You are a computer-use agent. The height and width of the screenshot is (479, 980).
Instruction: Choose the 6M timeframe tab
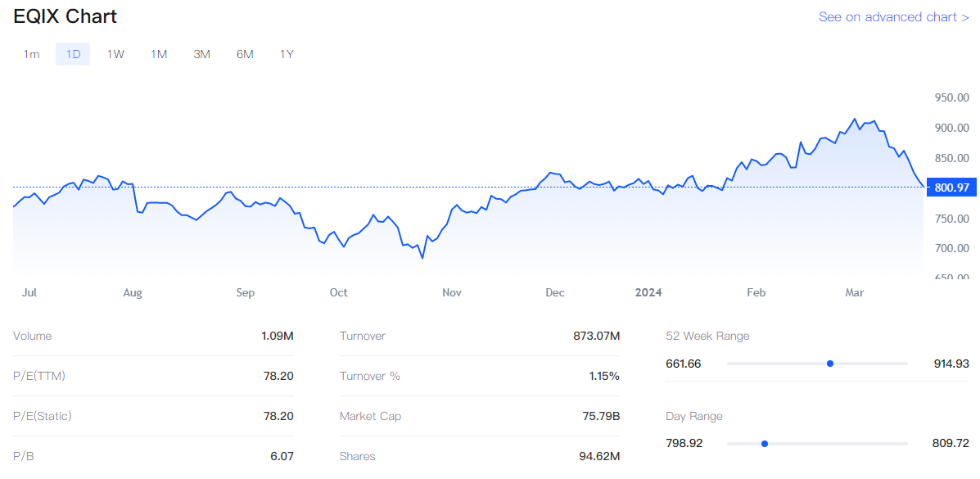click(245, 54)
